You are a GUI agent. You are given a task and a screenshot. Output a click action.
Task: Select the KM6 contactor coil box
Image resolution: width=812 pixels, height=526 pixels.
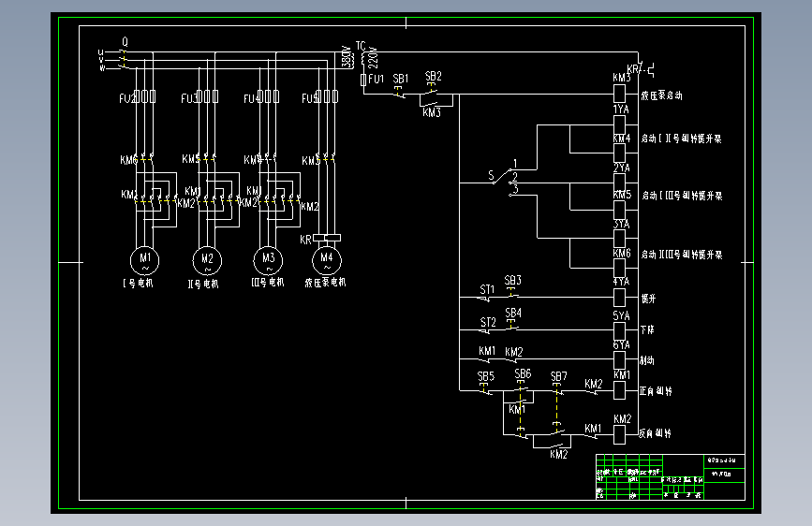619,268
